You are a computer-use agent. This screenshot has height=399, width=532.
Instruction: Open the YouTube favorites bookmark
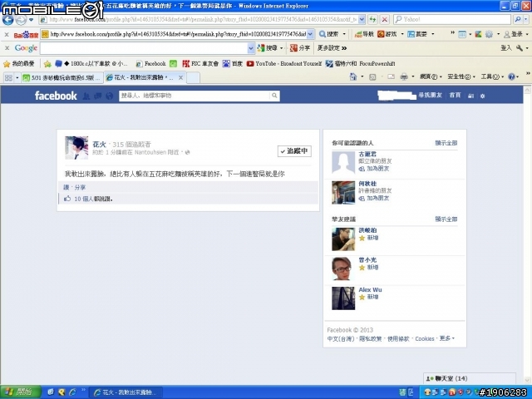(284, 63)
